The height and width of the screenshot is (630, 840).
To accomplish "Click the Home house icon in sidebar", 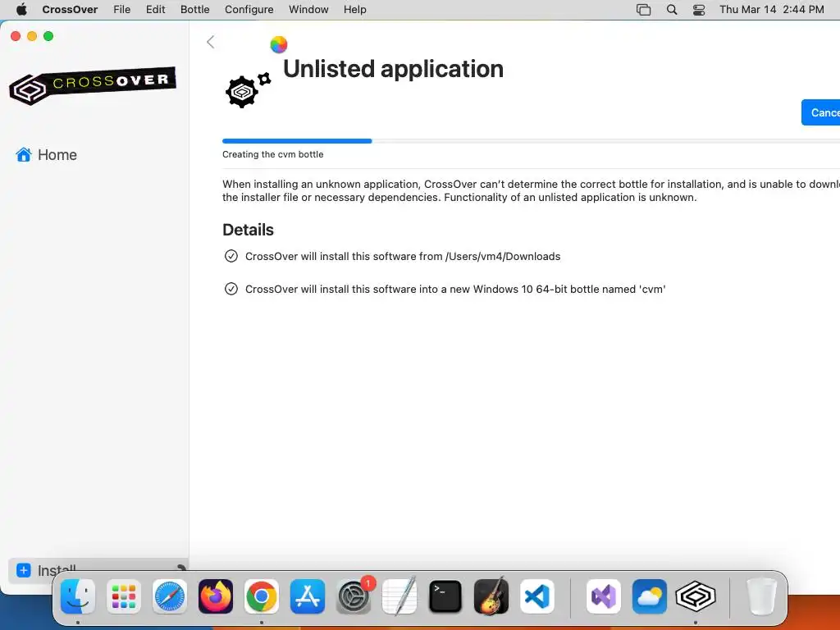I will pos(24,155).
